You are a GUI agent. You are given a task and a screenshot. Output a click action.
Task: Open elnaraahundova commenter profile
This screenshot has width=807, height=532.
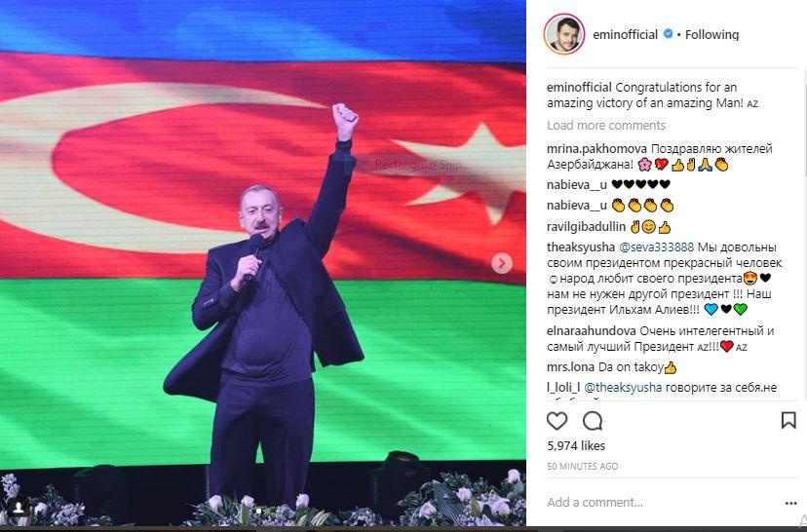[x=592, y=331]
